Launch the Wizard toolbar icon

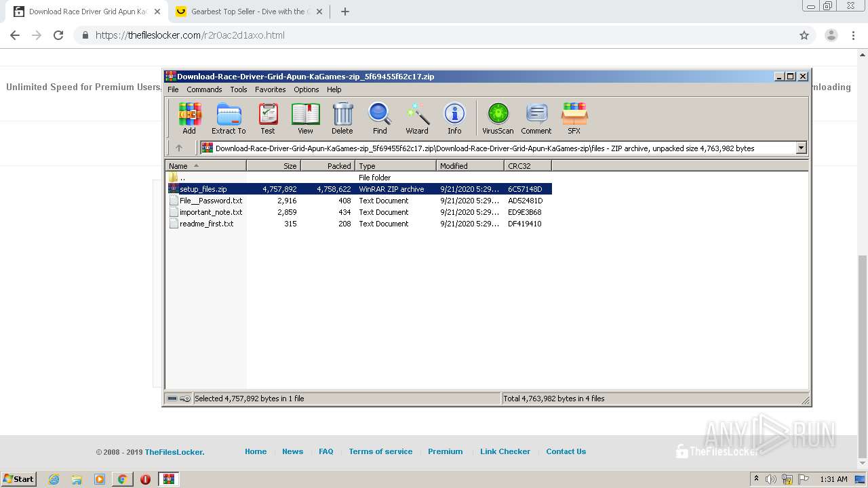click(417, 119)
